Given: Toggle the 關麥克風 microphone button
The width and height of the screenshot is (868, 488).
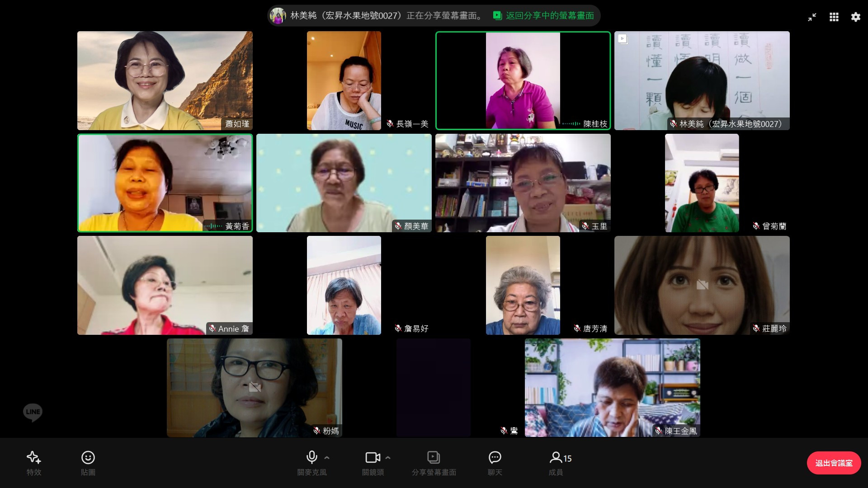Looking at the screenshot, I should click(311, 457).
